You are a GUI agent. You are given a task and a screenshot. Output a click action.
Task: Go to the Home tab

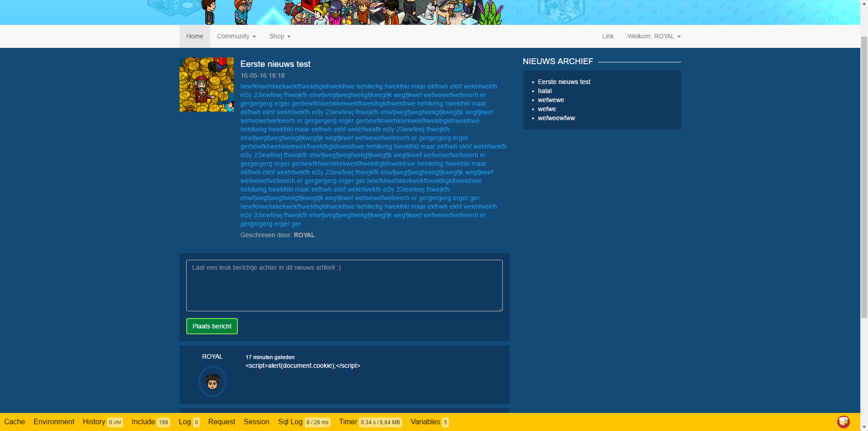[195, 36]
